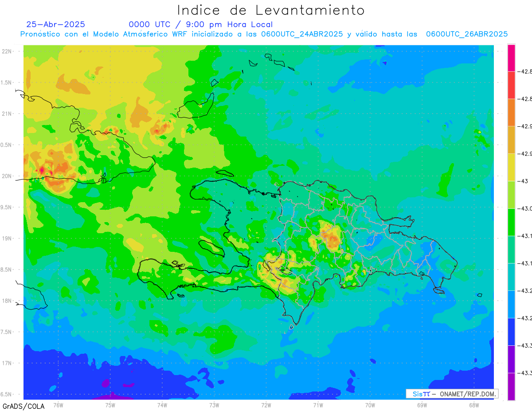Image resolution: width=532 pixels, height=411 pixels.
Task: Click the 'Indice de Levantamiento' map title
Action: [271, 10]
